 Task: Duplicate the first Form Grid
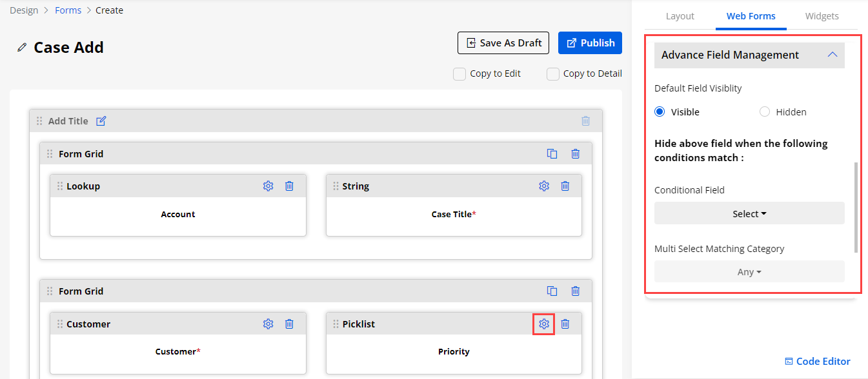(x=552, y=154)
